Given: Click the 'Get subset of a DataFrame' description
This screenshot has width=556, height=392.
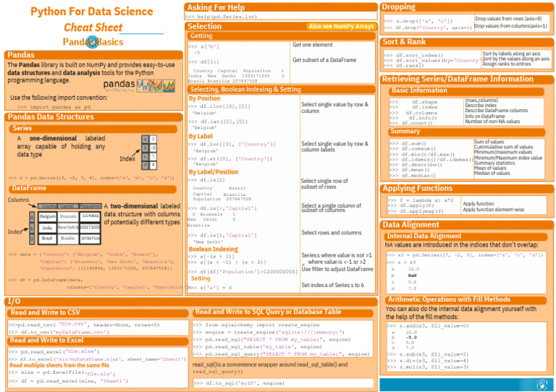Looking at the screenshot, I should pyautogui.click(x=324, y=60).
